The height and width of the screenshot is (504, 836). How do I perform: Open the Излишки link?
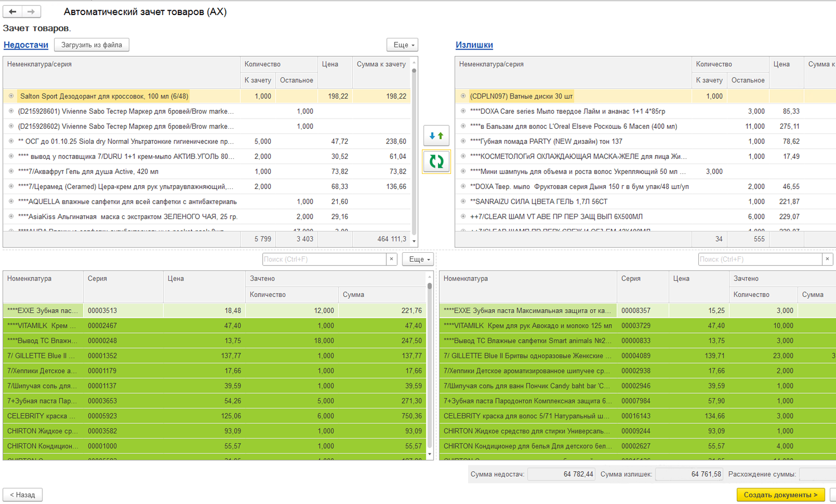click(474, 45)
